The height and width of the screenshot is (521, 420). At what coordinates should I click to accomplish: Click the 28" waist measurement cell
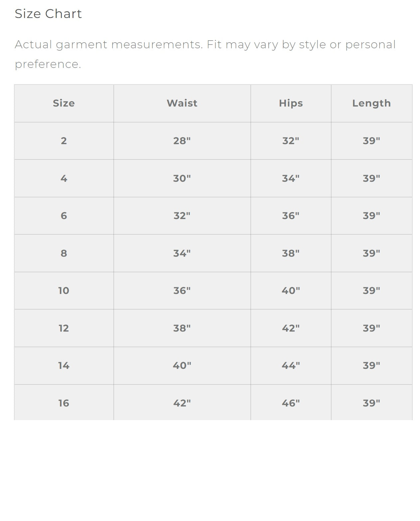tap(182, 141)
